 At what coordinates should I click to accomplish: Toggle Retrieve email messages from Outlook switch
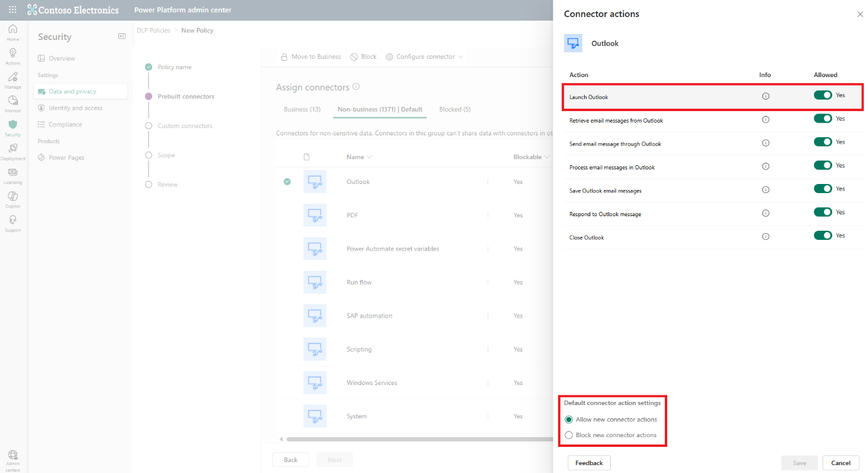pos(823,118)
